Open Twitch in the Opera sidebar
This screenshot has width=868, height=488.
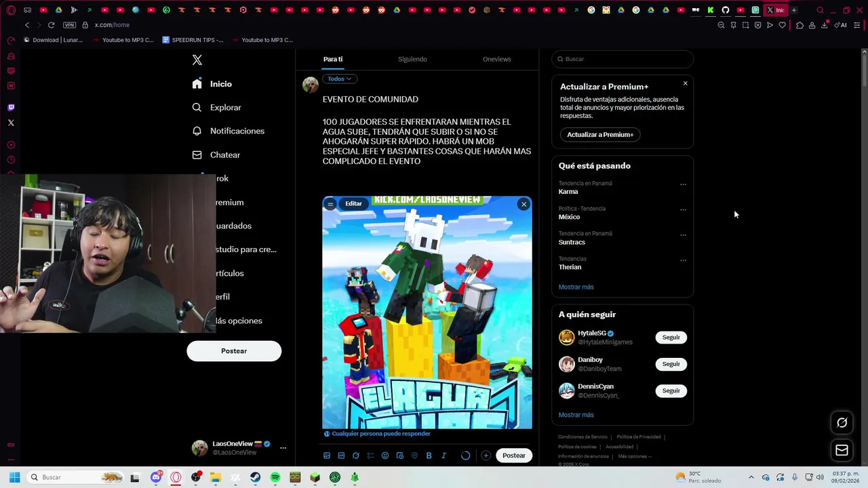(11, 107)
